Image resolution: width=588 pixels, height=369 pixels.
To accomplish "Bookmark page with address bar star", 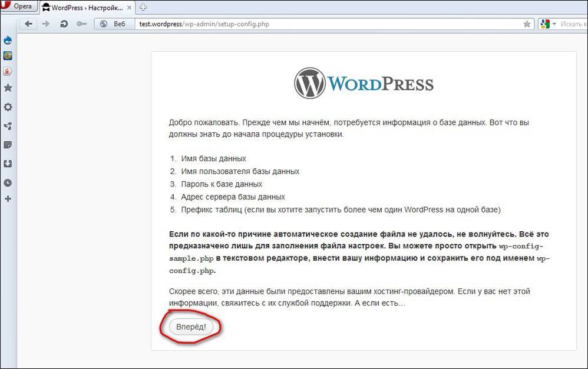I will (527, 24).
